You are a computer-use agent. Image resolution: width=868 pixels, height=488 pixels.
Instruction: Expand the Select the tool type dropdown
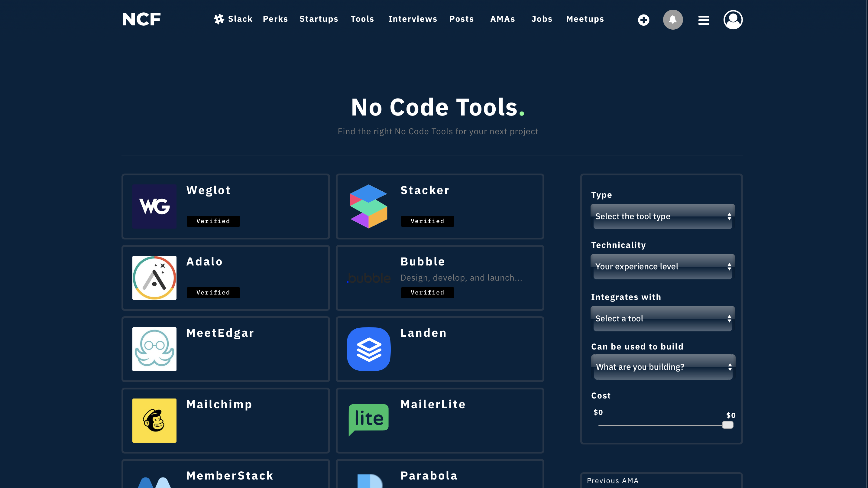coord(662,216)
